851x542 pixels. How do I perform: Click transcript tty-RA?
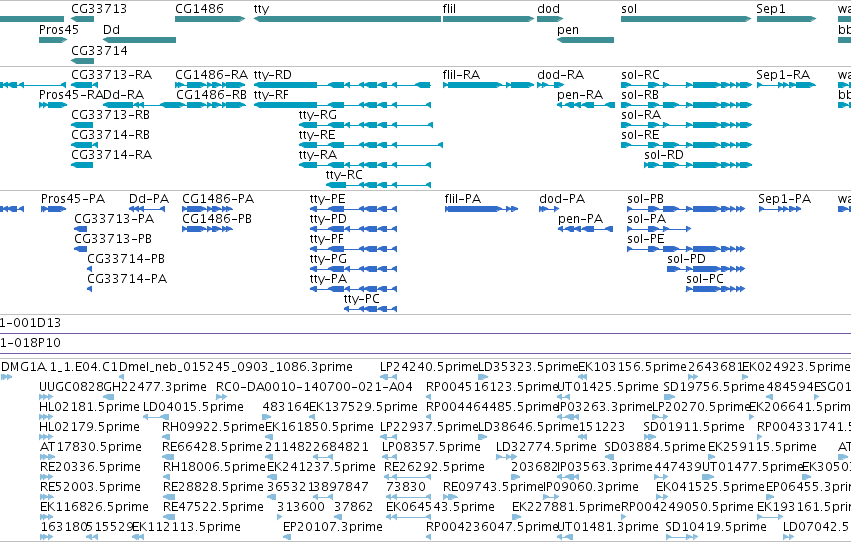click(x=365, y=165)
